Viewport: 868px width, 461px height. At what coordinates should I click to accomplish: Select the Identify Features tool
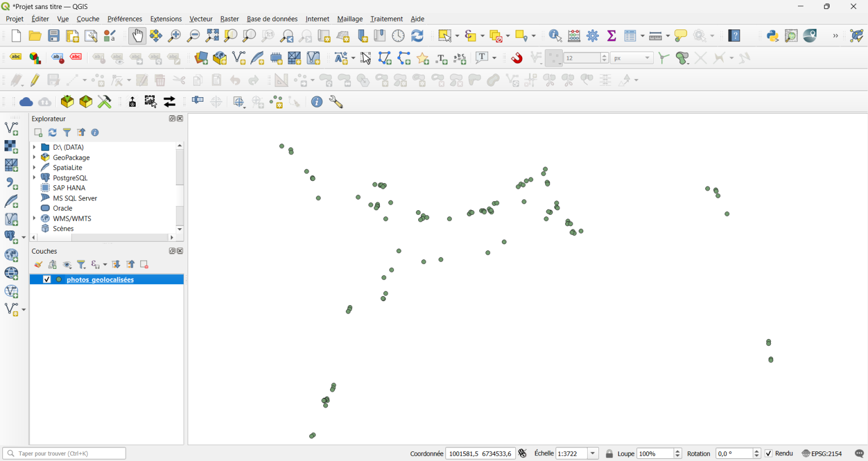pyautogui.click(x=554, y=35)
